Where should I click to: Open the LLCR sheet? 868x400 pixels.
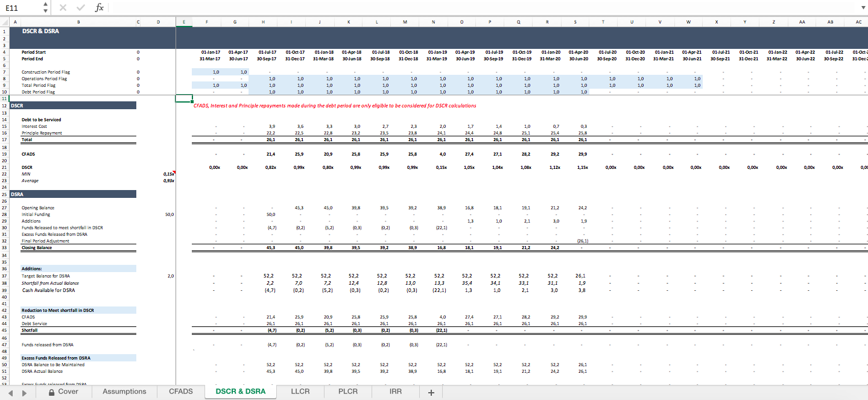pyautogui.click(x=299, y=391)
